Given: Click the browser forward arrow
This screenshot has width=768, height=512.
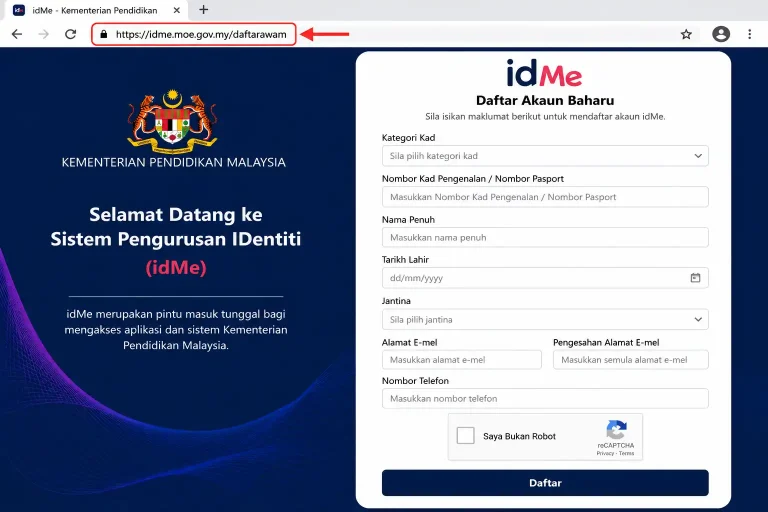Looking at the screenshot, I should 44,34.
